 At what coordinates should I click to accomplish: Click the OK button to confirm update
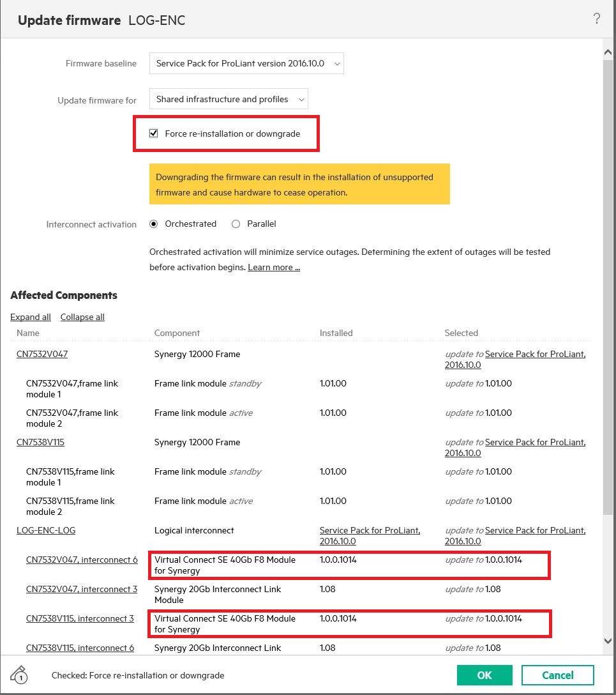click(485, 675)
